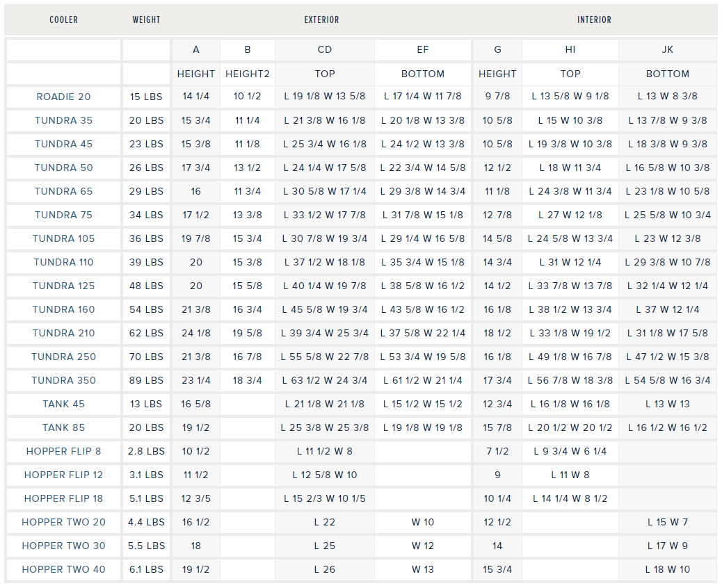722x588 pixels.
Task: Click 'L 15 2/3 W 10 1/5' cell
Action: click(x=325, y=498)
